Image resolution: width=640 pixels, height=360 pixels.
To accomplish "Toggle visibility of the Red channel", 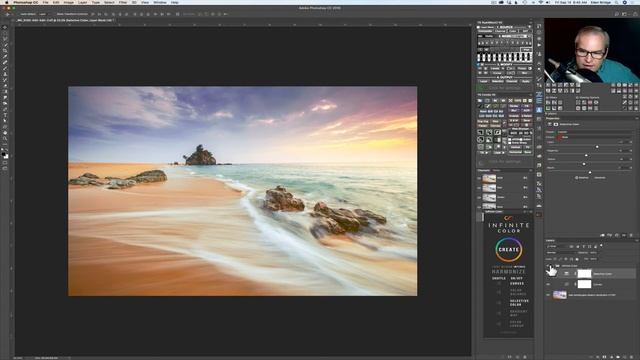I will click(x=479, y=188).
